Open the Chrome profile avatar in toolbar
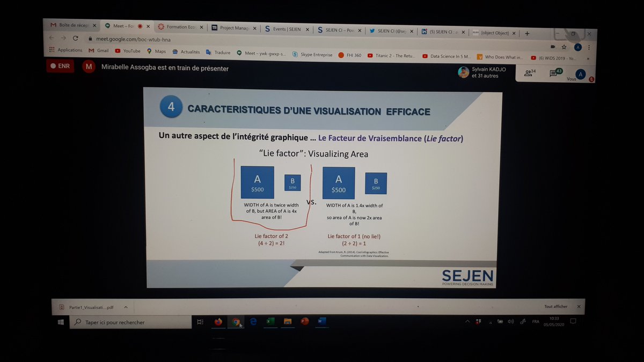The height and width of the screenshot is (362, 644). tap(578, 47)
